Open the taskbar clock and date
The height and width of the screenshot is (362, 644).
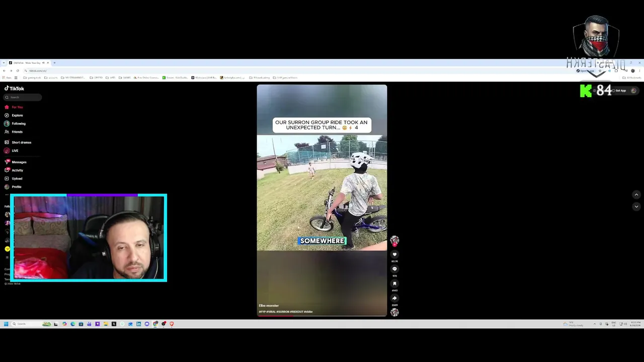coord(635,324)
